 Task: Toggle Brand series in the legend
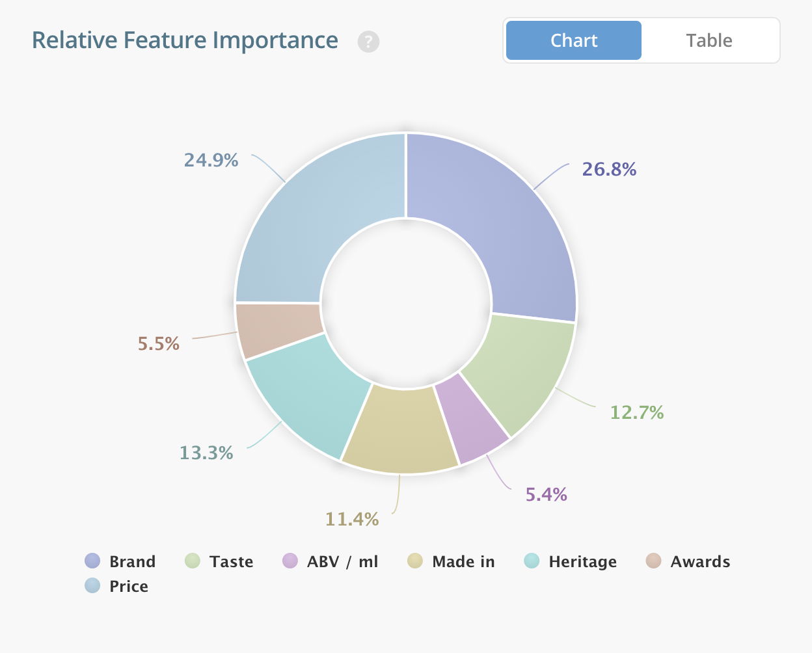121,561
